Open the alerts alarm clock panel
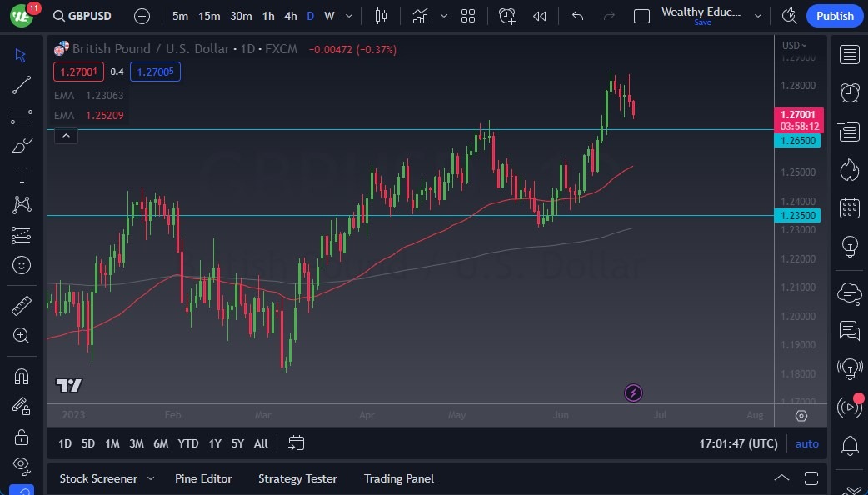The height and width of the screenshot is (495, 868). [x=850, y=92]
